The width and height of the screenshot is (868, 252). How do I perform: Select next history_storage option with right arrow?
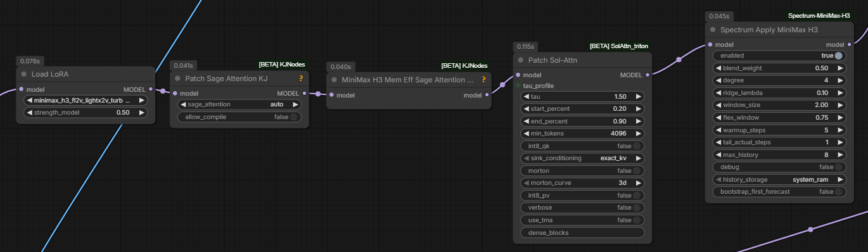pos(841,179)
